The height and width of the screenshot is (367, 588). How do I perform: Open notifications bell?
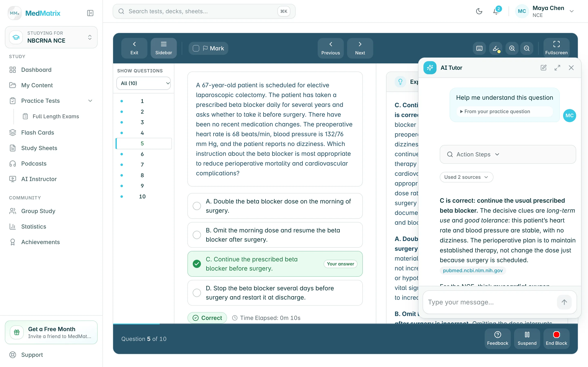tap(496, 11)
